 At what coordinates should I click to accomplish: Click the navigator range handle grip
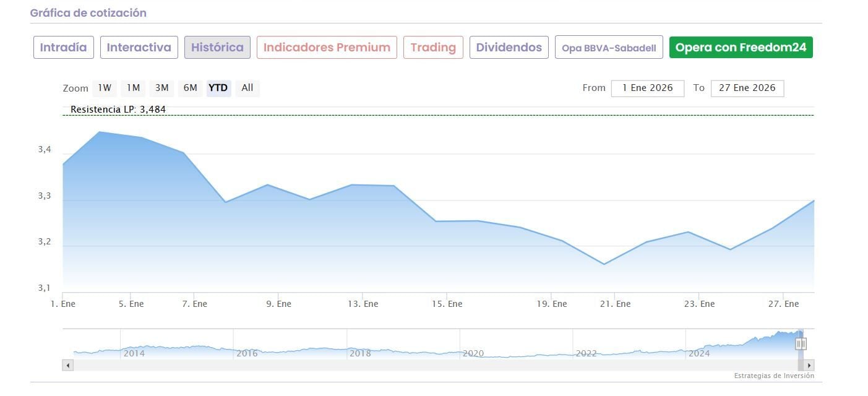(x=801, y=343)
